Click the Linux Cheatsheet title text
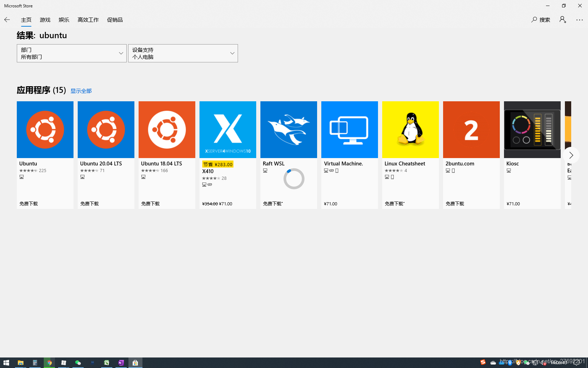Viewport: 588px width, 368px height. [x=405, y=164]
